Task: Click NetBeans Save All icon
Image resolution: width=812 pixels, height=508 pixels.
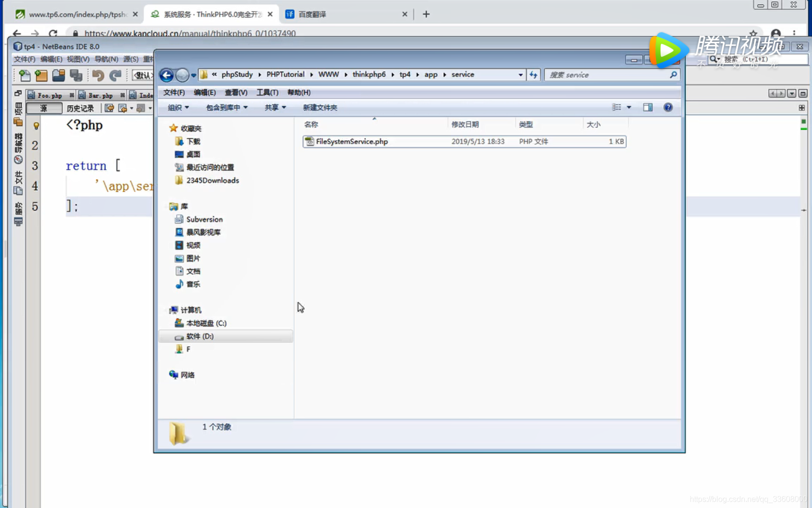Action: pos(76,75)
